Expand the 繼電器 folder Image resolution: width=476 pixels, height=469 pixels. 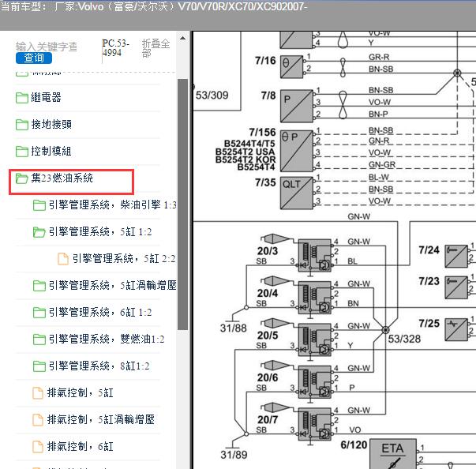click(45, 97)
